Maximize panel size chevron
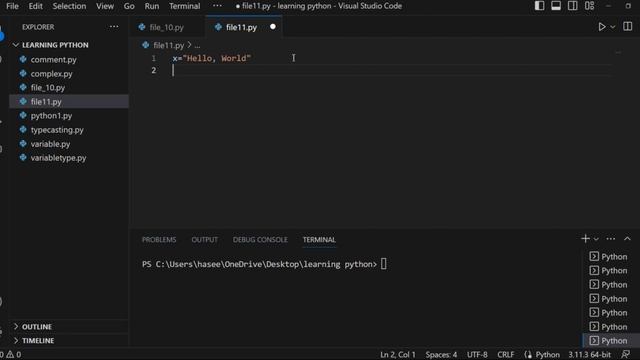 coord(627,239)
